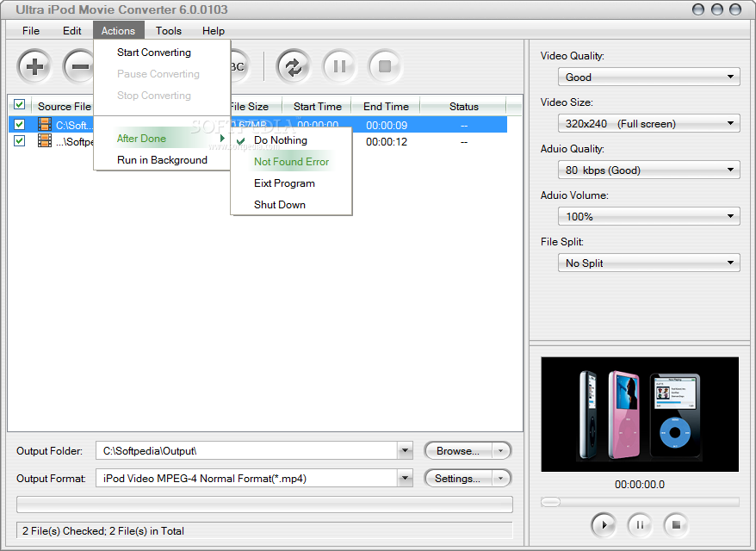Click the toolbar Pause converting icon
This screenshot has height=551, width=756.
339,66
